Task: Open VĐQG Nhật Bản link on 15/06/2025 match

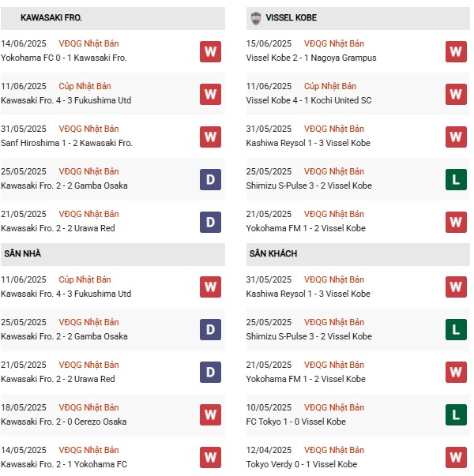Action: click(x=334, y=43)
